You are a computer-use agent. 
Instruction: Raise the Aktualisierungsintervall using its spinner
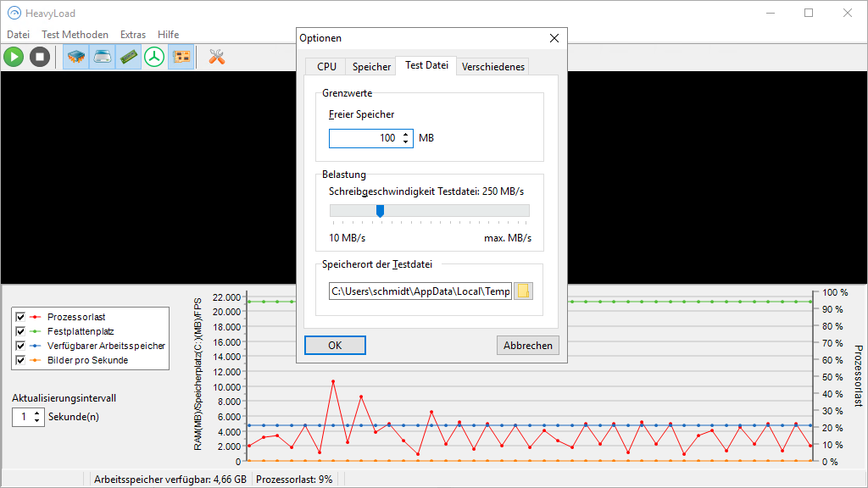[36, 413]
